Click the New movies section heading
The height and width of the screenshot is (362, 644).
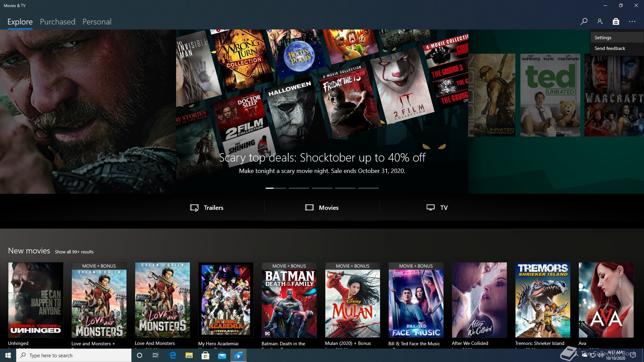(x=29, y=251)
